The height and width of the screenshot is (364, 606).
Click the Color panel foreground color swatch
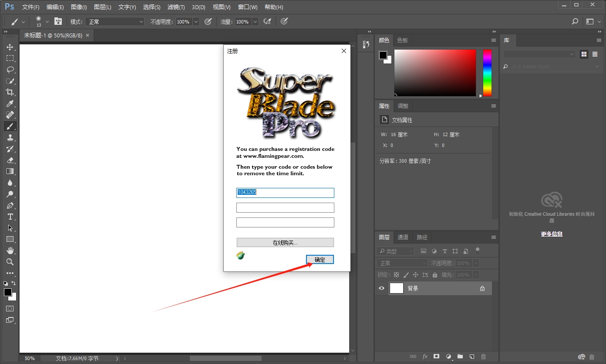point(383,55)
